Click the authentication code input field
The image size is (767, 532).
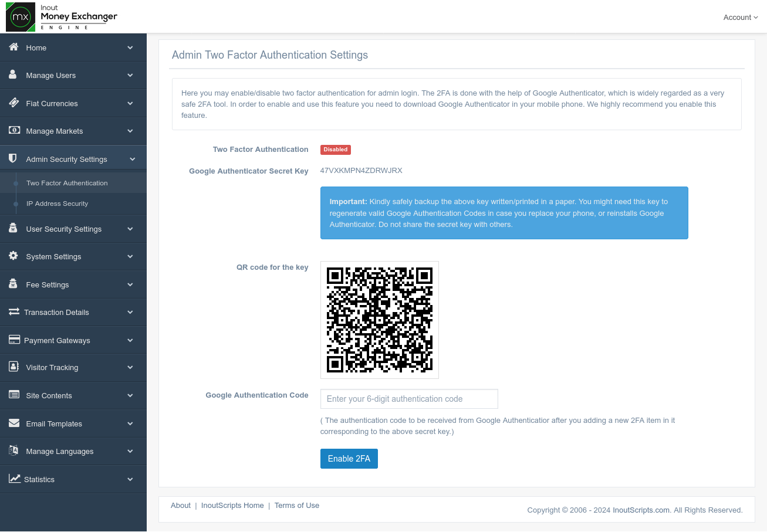click(408, 399)
